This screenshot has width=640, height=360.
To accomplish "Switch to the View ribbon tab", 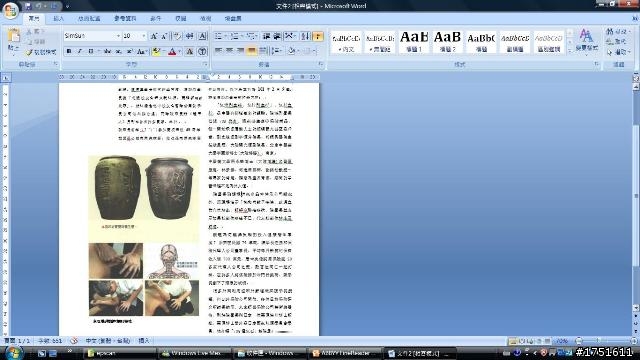I will (205, 19).
